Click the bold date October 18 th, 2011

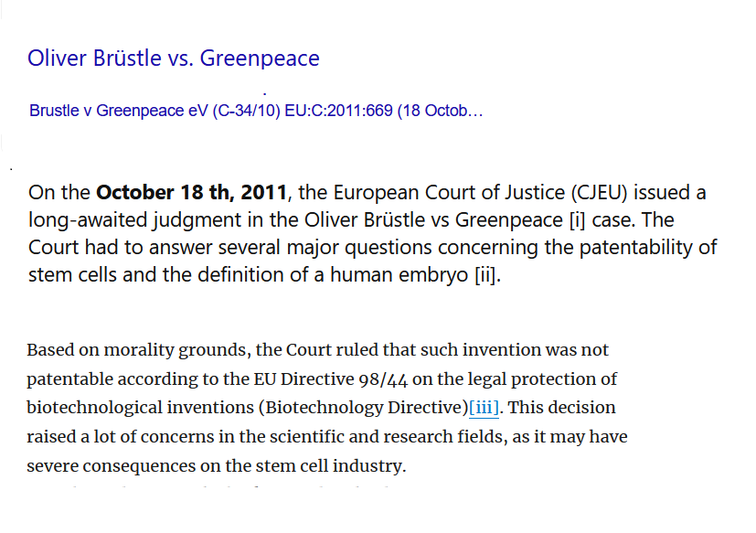191,193
